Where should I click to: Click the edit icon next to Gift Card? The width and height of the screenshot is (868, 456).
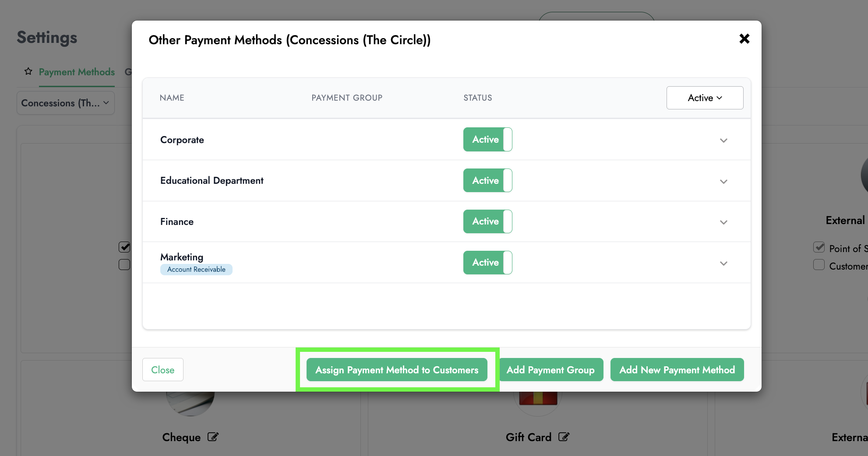pyautogui.click(x=564, y=437)
